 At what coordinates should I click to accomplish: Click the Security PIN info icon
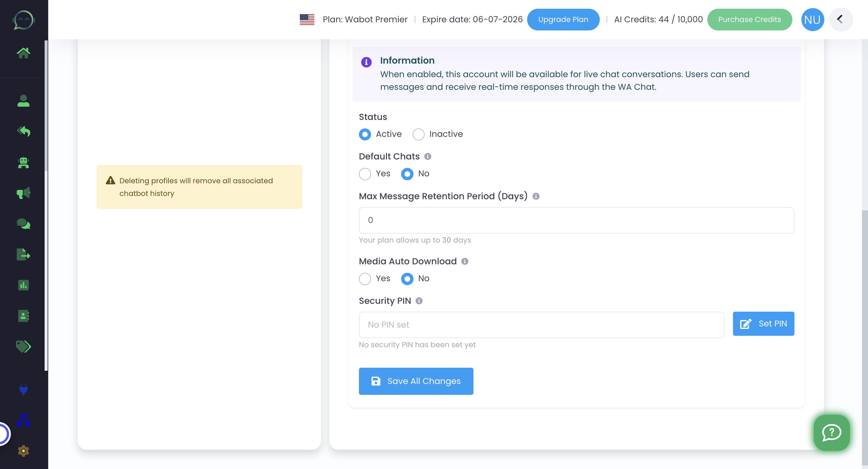(x=419, y=301)
